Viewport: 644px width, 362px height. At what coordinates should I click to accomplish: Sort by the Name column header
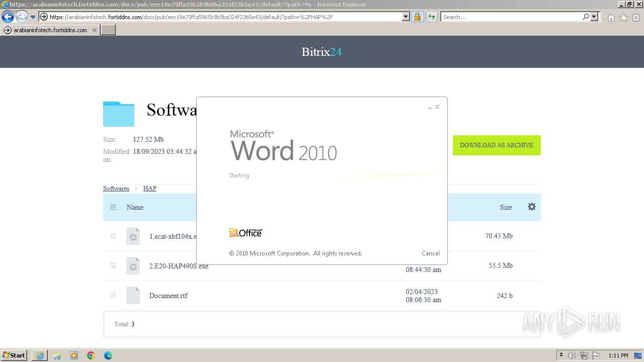coord(135,207)
